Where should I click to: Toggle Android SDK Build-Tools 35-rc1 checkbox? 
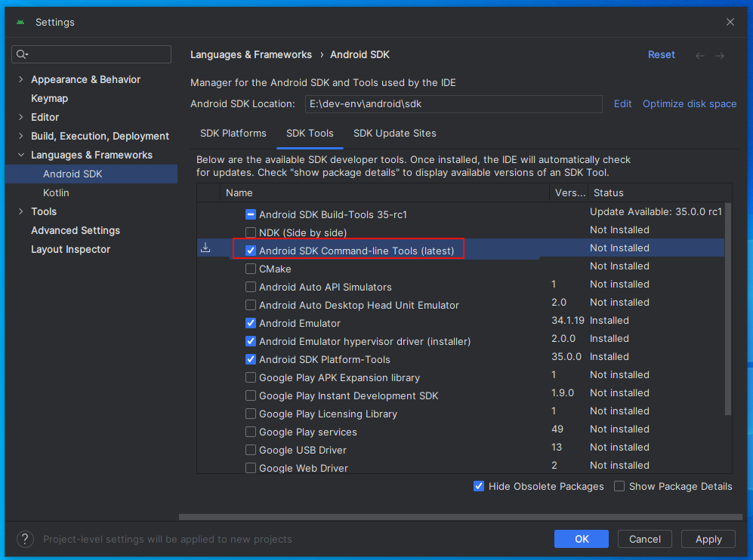tap(251, 214)
